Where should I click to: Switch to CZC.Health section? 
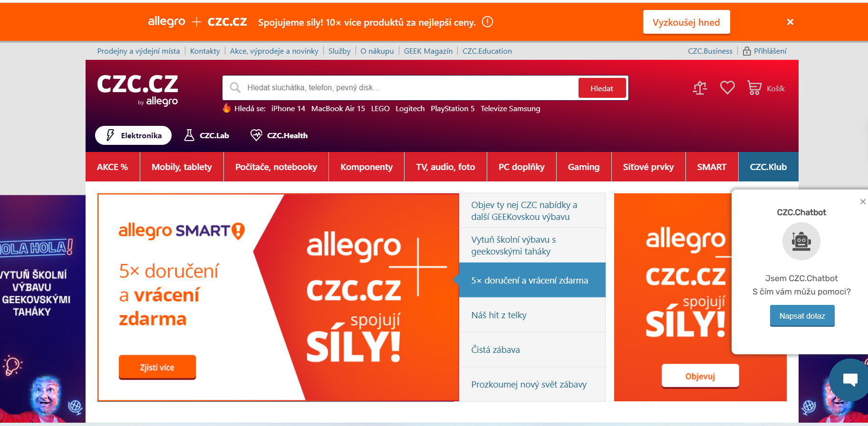pyautogui.click(x=279, y=135)
